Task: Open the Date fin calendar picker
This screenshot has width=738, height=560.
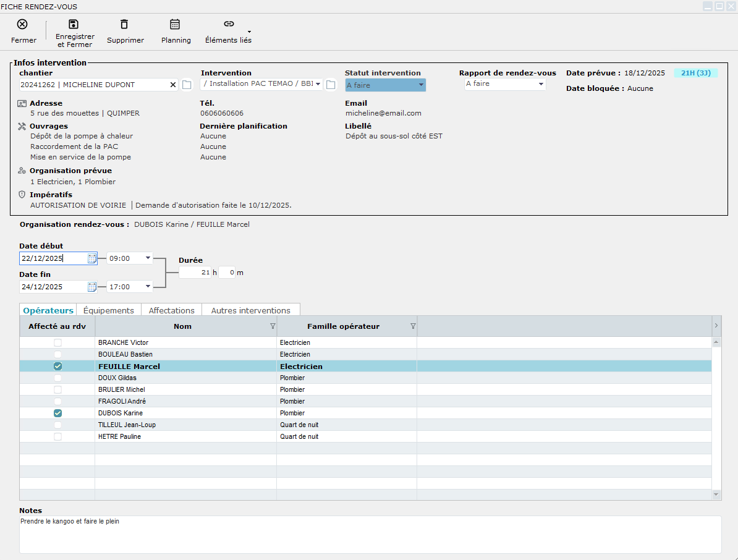Action: (x=92, y=287)
